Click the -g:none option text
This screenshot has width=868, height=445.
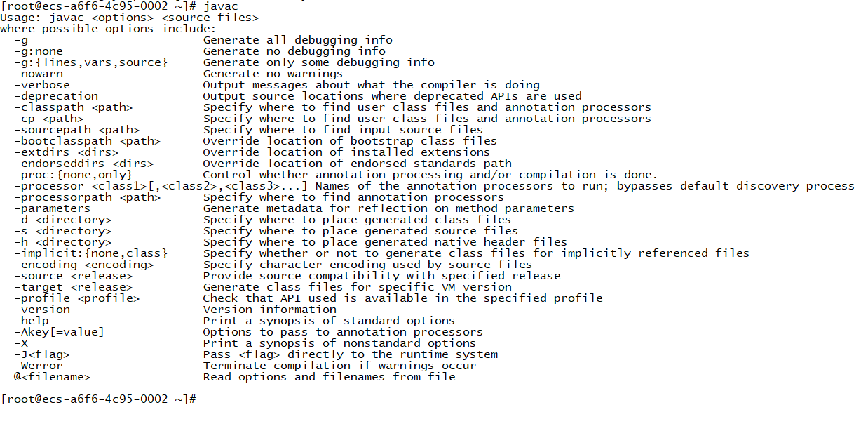click(x=38, y=51)
